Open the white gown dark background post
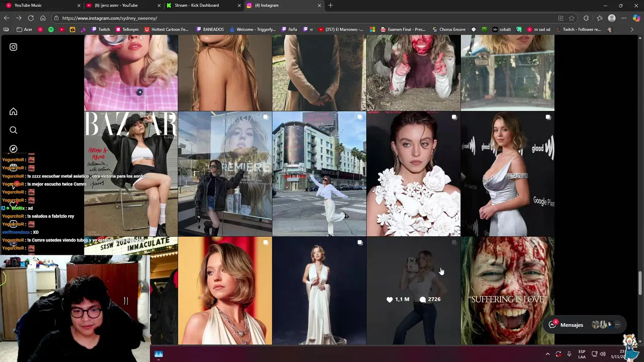This screenshot has width=644, height=362. click(319, 291)
